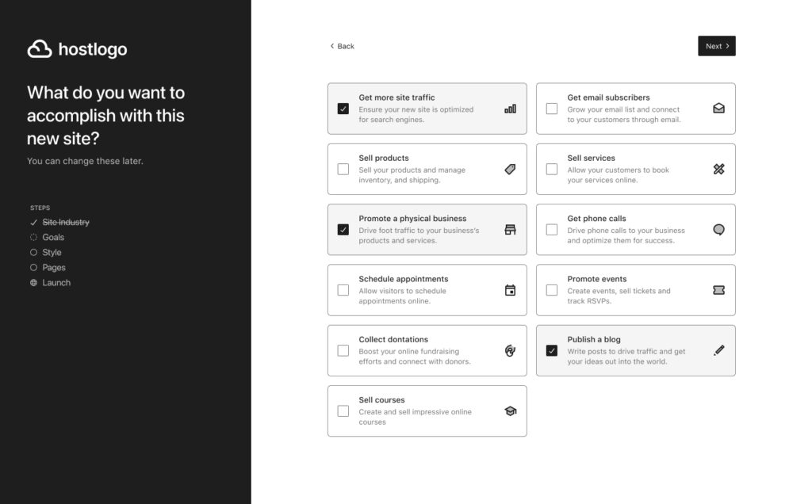Click the circle icon beside Pages step
812x504 pixels.
33,268
